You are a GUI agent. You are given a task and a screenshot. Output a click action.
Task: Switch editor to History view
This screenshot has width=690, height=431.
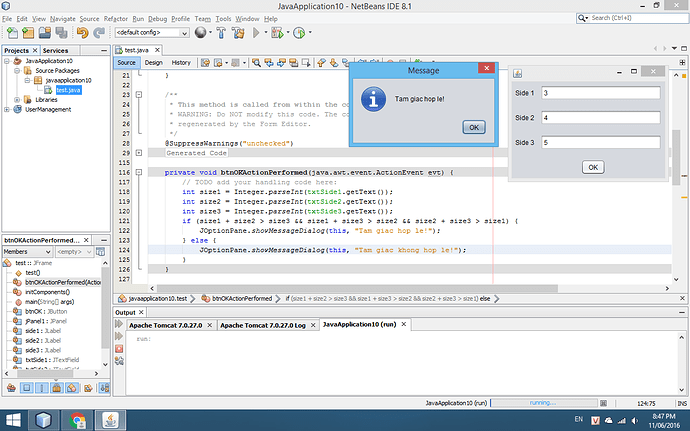(x=180, y=62)
